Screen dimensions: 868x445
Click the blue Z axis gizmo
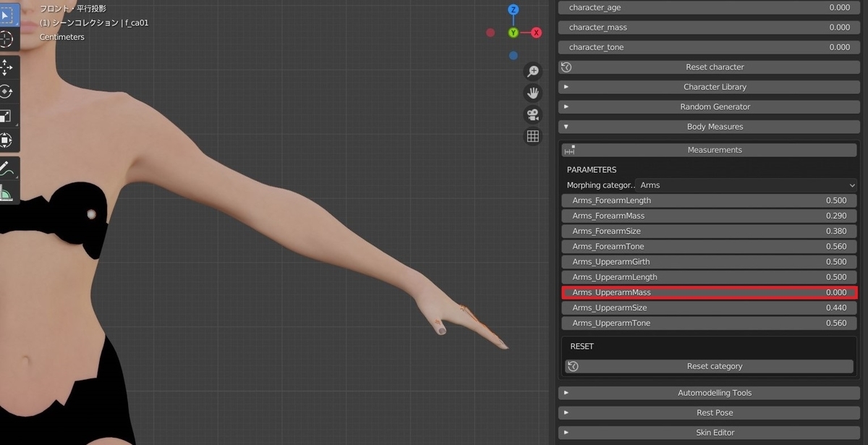pos(513,10)
